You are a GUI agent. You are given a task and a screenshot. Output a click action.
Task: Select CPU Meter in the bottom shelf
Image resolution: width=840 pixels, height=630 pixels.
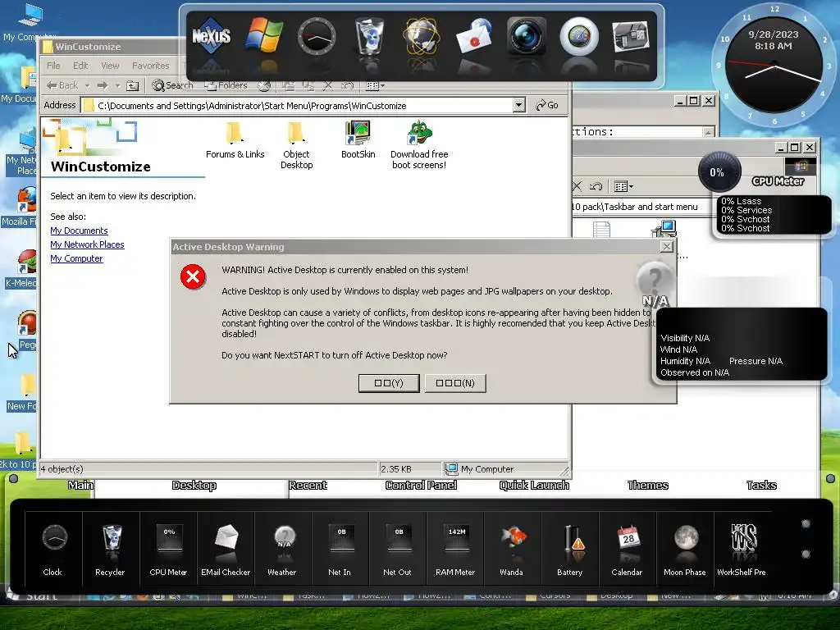coord(168,549)
